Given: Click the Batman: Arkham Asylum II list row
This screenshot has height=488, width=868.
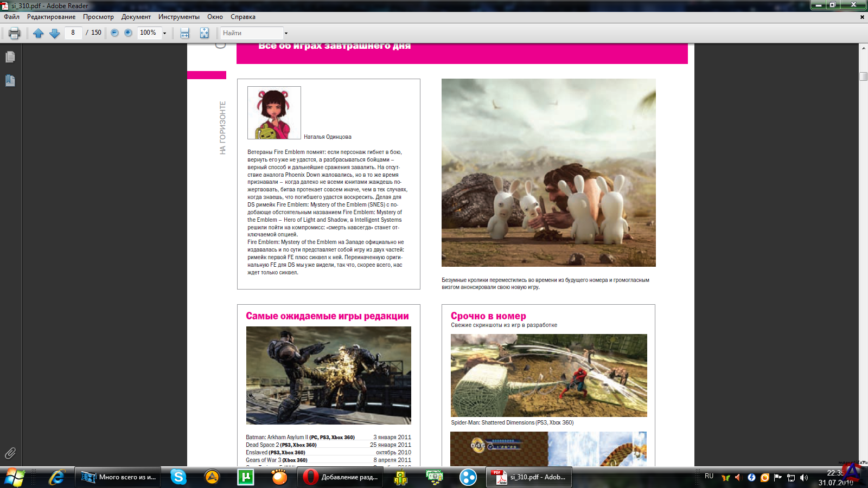Looking at the screenshot, I should (329, 437).
